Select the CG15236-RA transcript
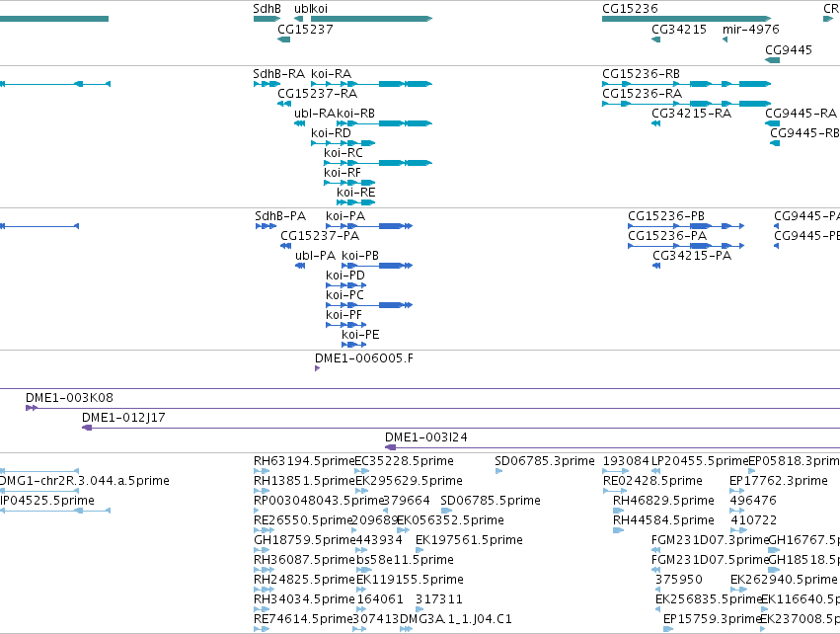This screenshot has width=840, height=634. (687, 104)
